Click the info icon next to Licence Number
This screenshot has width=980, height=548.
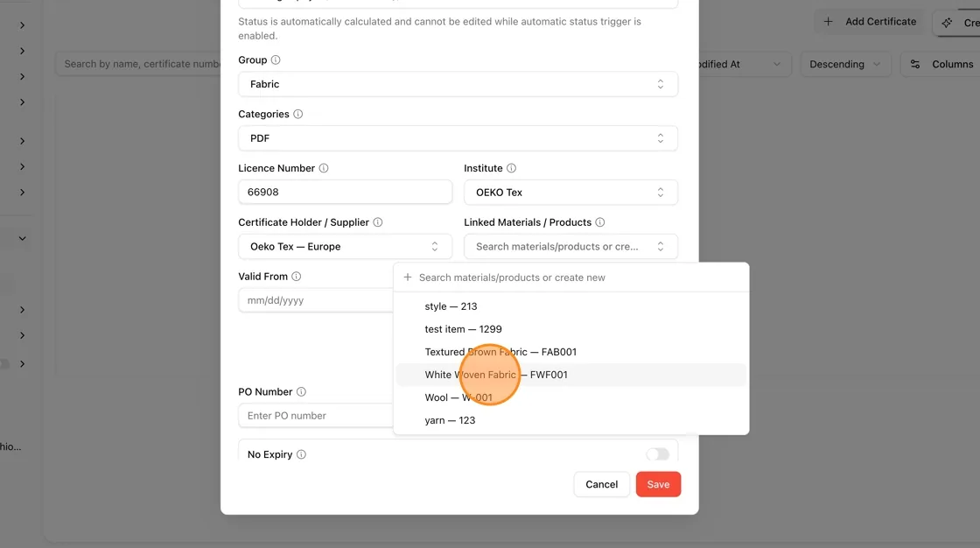click(x=324, y=168)
